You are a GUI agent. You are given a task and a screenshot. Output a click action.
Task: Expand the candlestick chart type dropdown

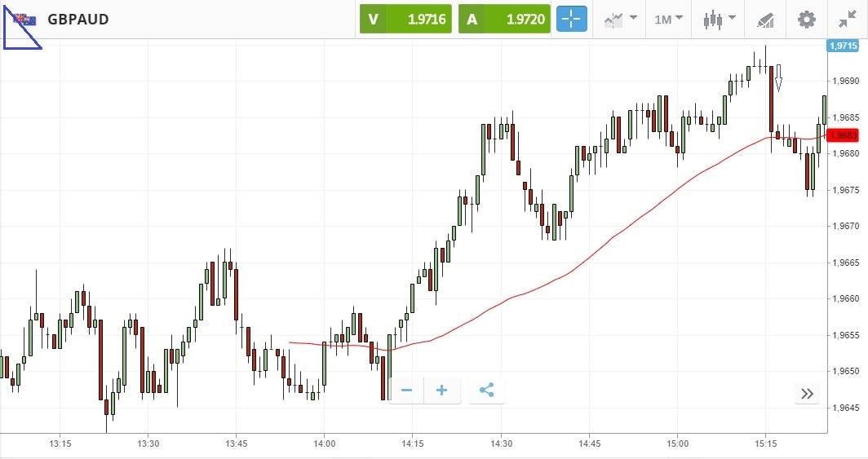point(720,19)
